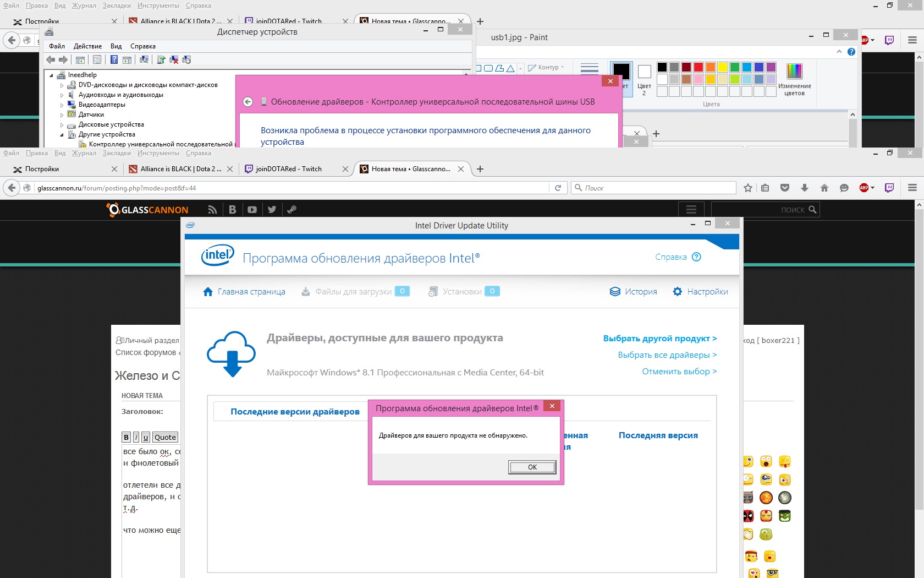The image size is (924, 578).
Task: Go to Главная страница in Intel utility
Action: point(244,292)
